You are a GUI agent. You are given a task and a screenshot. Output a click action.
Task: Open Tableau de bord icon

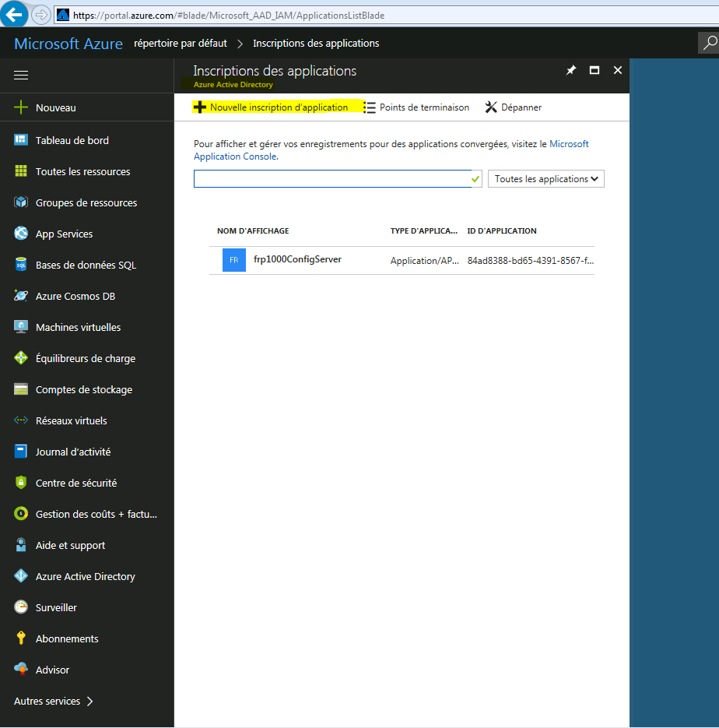(21, 139)
